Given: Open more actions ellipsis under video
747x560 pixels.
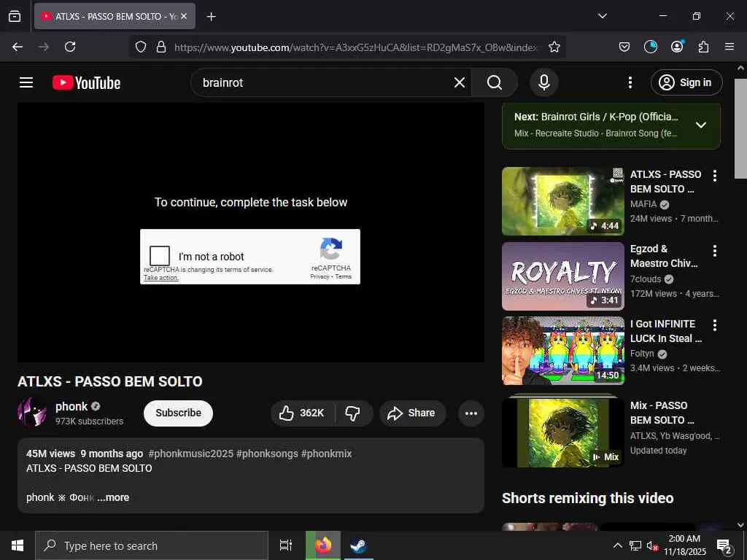Looking at the screenshot, I should [x=471, y=413].
